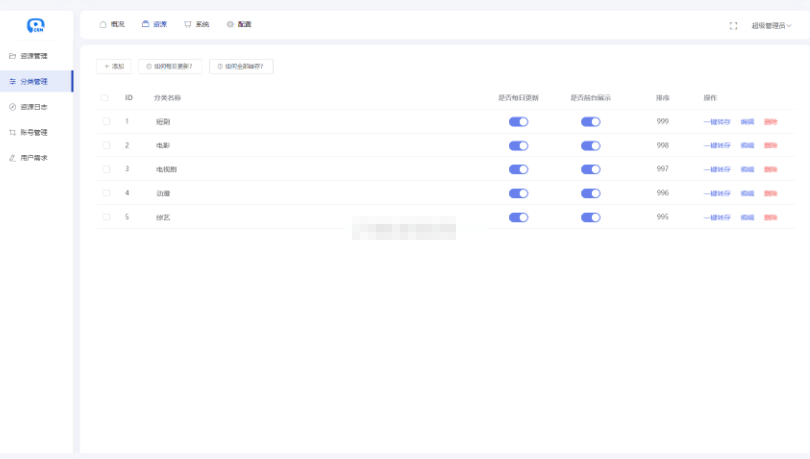The image size is (810, 459).
Task: Switch to the 系统 top tab
Action: [197, 24]
